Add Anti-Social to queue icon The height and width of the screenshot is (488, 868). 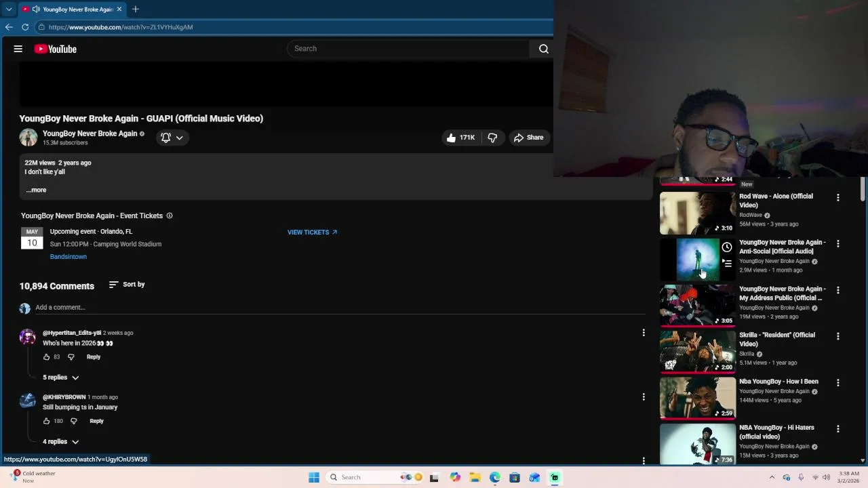(x=727, y=264)
